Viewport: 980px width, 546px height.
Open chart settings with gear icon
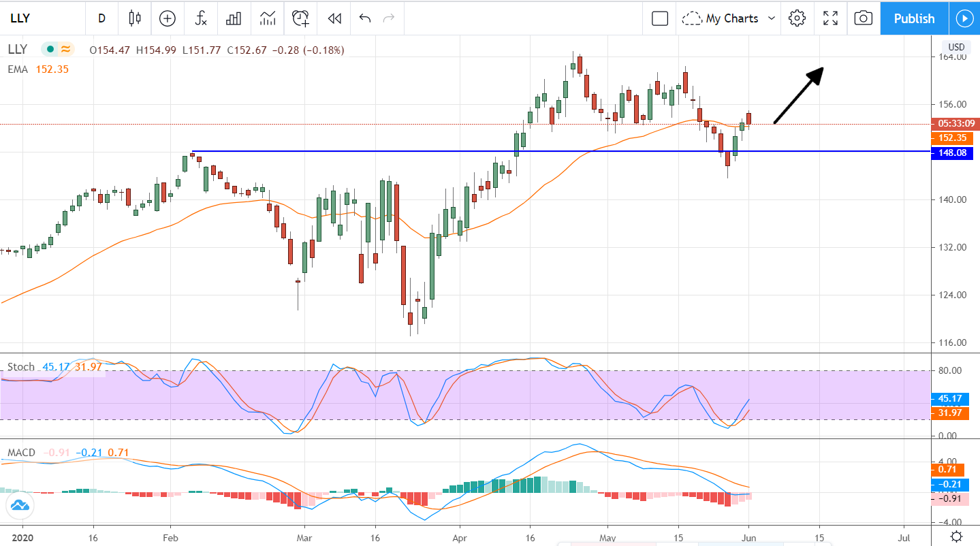click(x=797, y=18)
